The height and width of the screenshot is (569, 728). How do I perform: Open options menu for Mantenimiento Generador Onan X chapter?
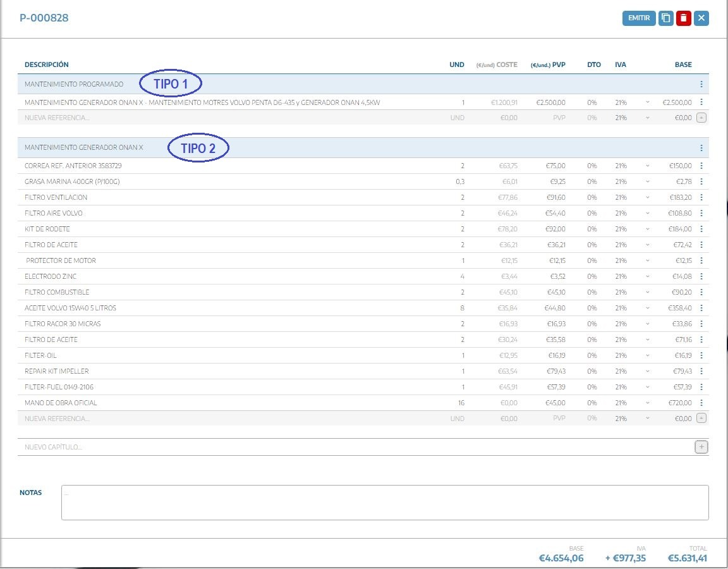point(701,148)
